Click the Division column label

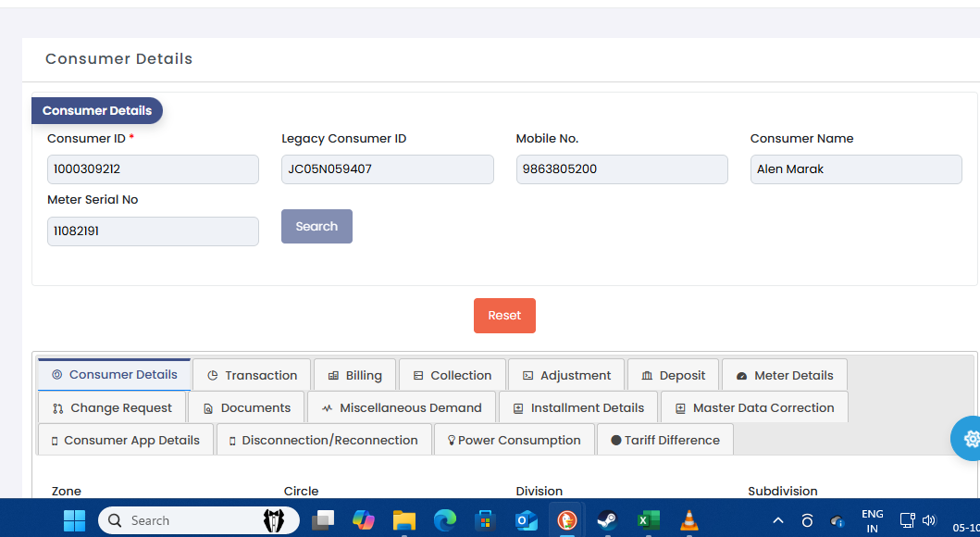pyautogui.click(x=540, y=492)
